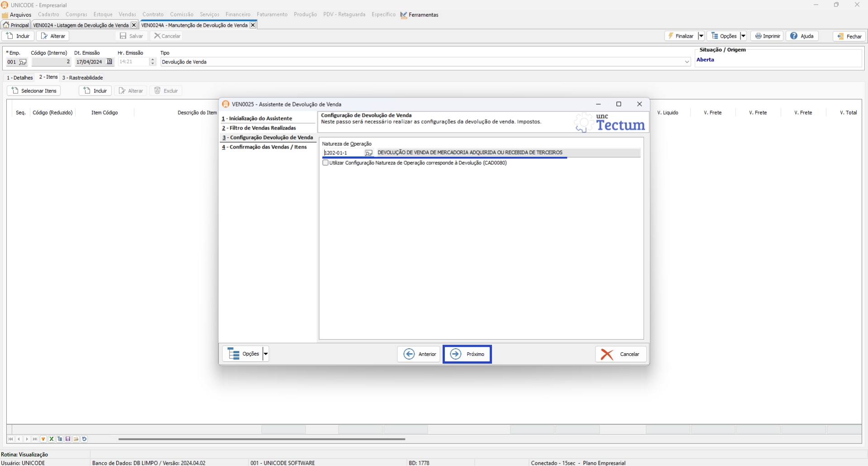Viewport: 868px width, 466px height.
Task: Close the VEN0024 Listagem de Devolução tab
Action: tap(134, 25)
